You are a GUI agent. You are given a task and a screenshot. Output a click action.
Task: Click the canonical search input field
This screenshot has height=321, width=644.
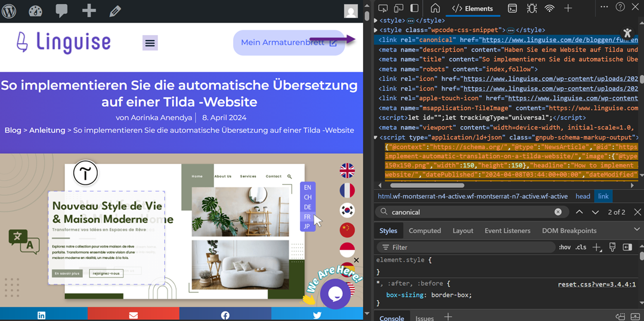pyautogui.click(x=472, y=212)
